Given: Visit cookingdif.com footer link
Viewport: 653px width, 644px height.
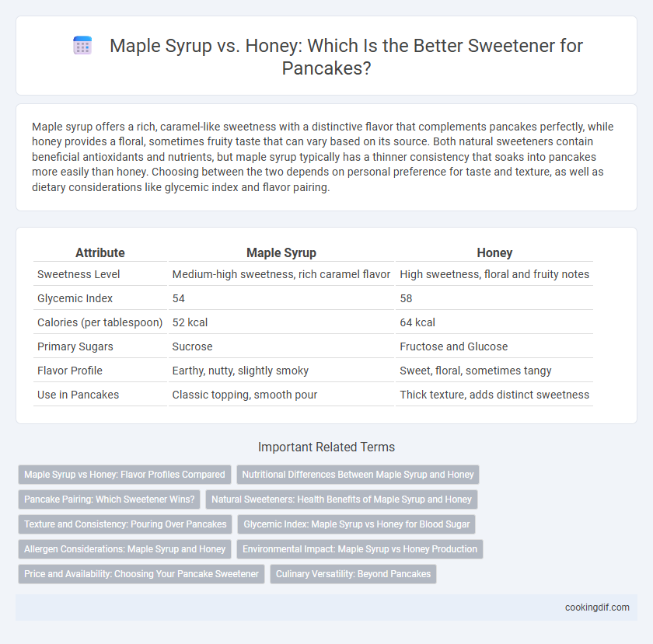Looking at the screenshot, I should 597,607.
